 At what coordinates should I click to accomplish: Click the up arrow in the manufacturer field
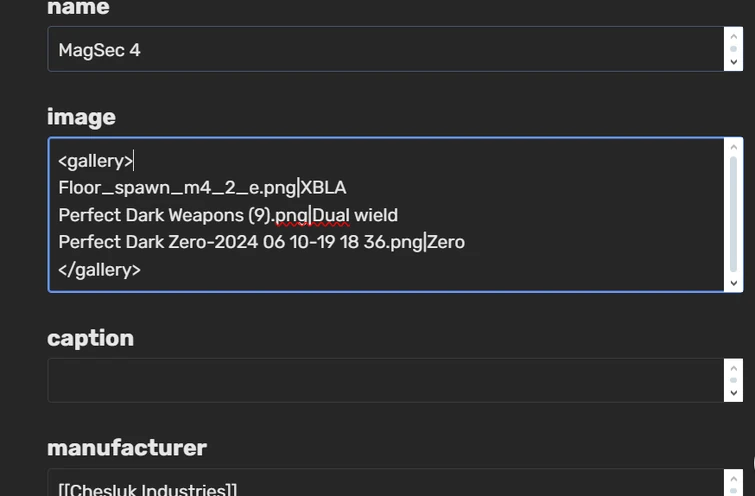[x=735, y=478]
